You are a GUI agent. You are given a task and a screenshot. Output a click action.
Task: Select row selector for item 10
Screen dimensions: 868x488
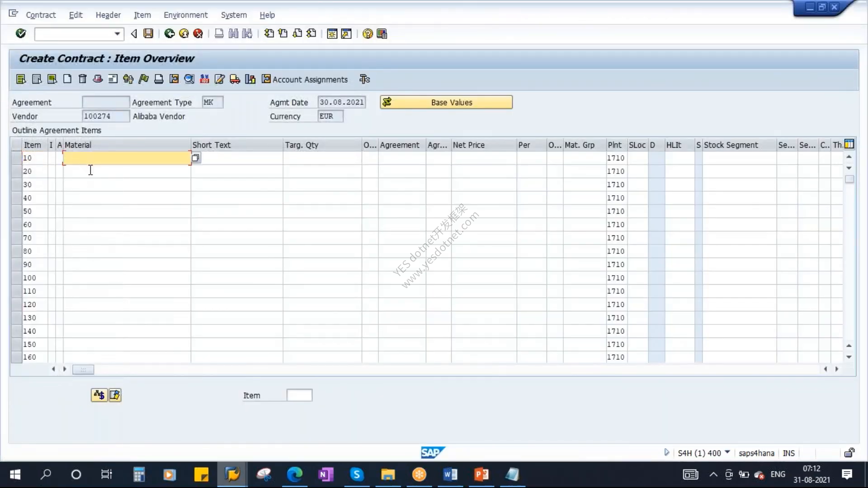pos(16,158)
